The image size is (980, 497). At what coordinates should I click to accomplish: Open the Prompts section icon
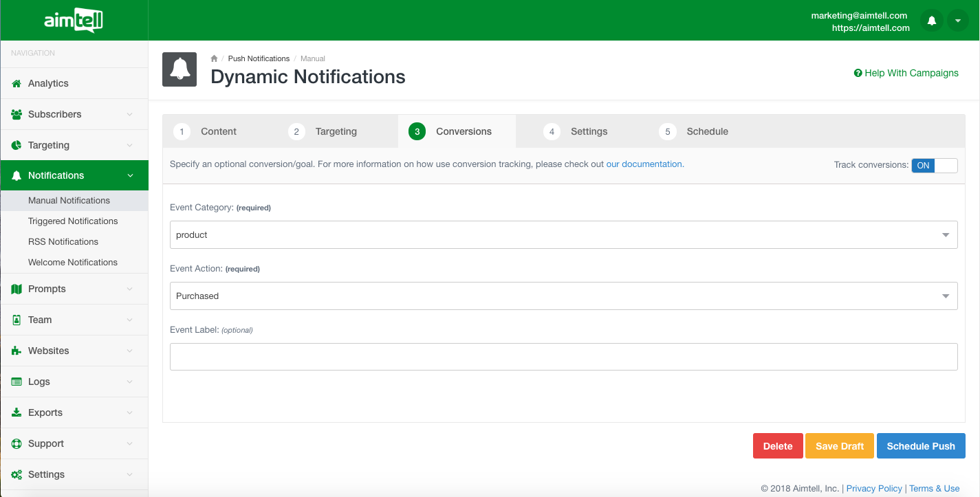pyautogui.click(x=15, y=289)
